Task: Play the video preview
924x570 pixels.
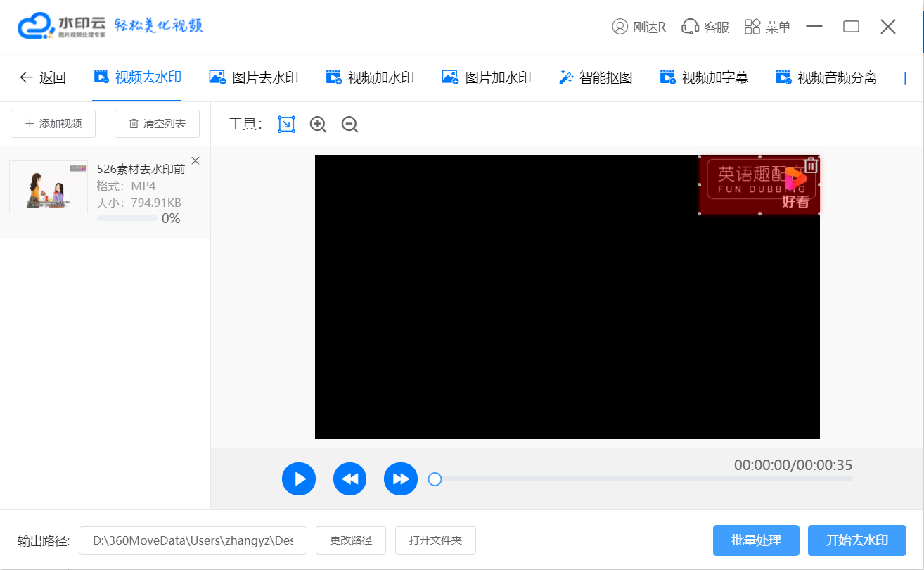Action: point(299,479)
